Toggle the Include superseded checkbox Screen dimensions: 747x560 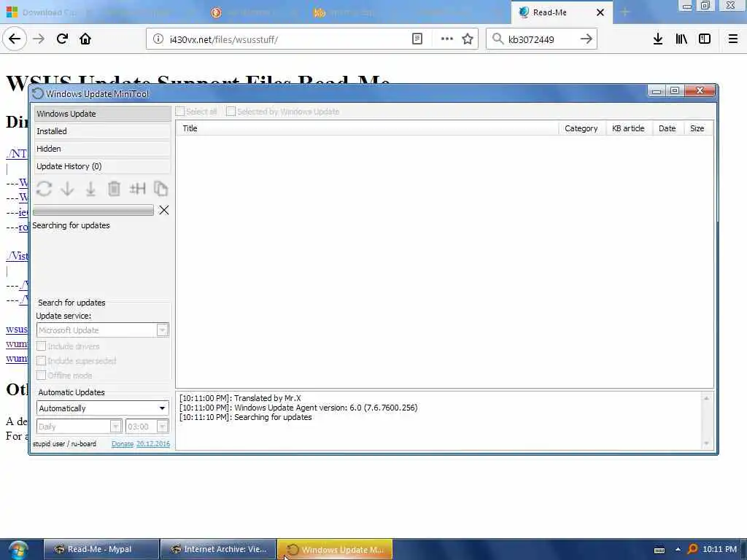42,361
